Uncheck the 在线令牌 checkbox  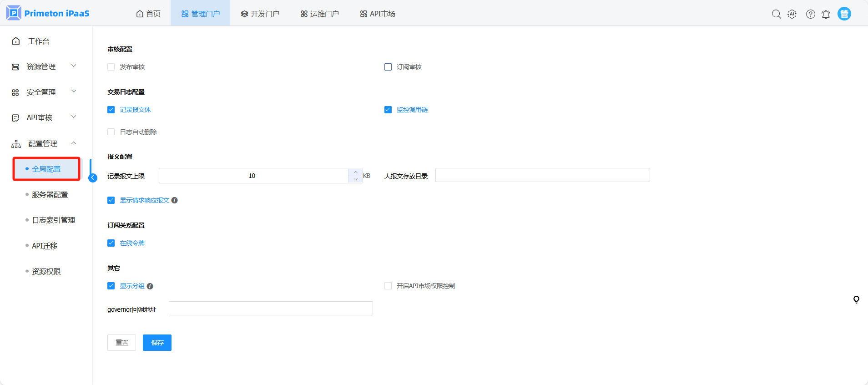click(111, 243)
